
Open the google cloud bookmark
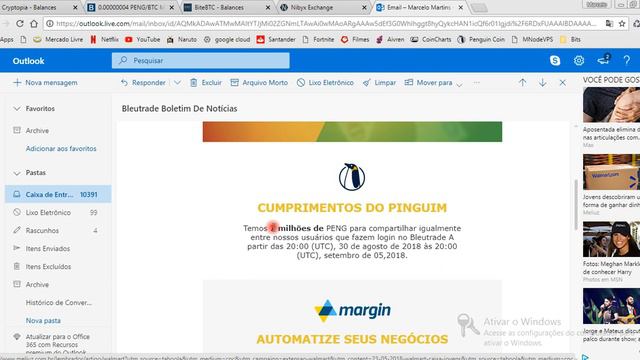(227, 39)
